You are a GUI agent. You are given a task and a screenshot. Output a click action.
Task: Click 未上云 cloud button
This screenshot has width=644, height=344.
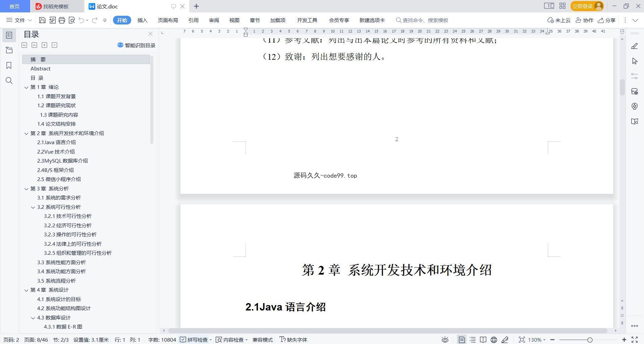coord(559,20)
